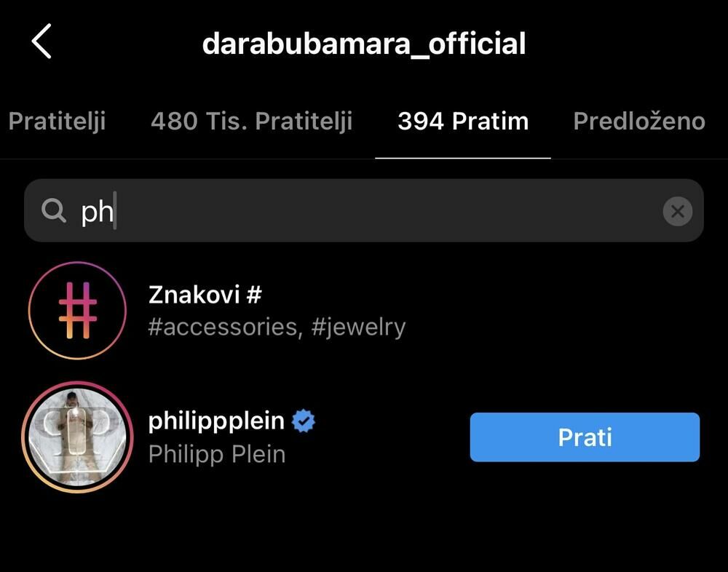Tap the blue verified badge beside philippplein
The image size is (728, 572).
303,421
